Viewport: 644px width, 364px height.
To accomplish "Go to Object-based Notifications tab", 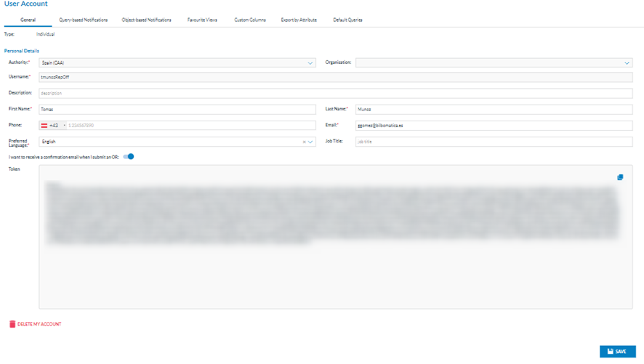I will (146, 20).
